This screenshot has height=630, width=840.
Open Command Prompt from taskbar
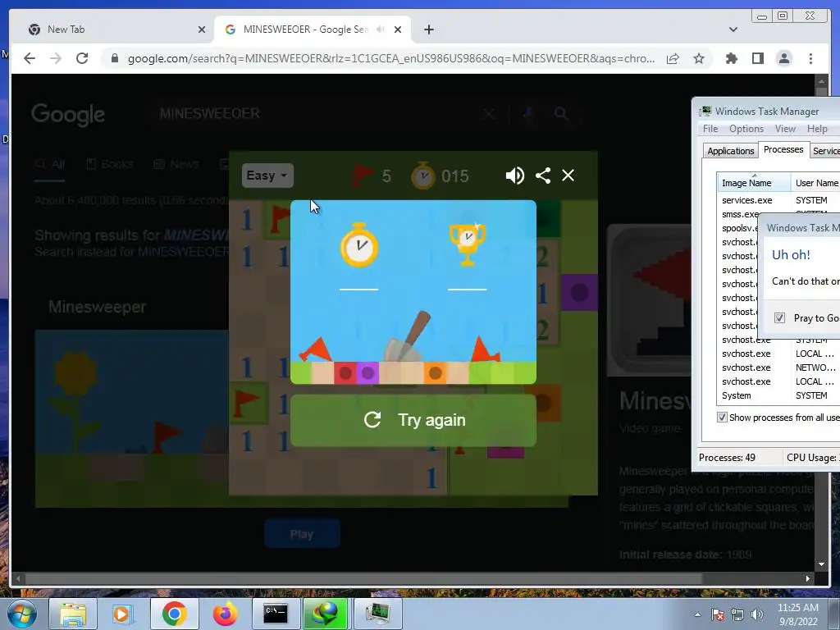coord(276,614)
